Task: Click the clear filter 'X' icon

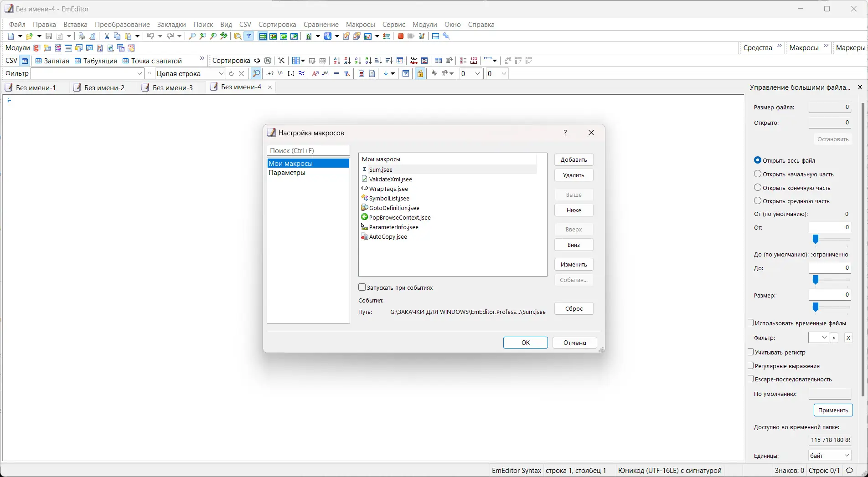Action: (242, 73)
